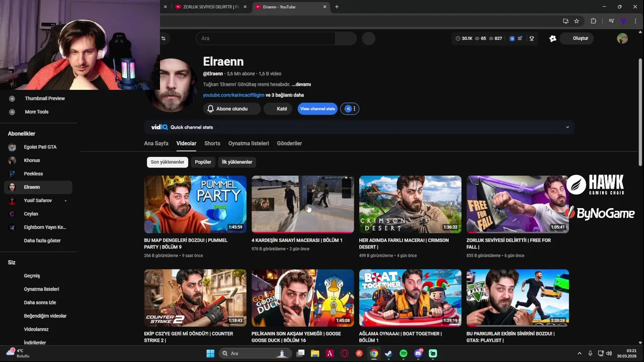Open Beğendiğim videolar in sidebar
644x362 pixels.
point(45,316)
